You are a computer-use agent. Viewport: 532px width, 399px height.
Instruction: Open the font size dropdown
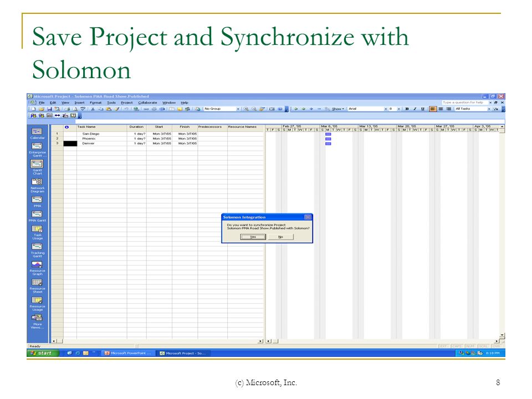coord(398,109)
